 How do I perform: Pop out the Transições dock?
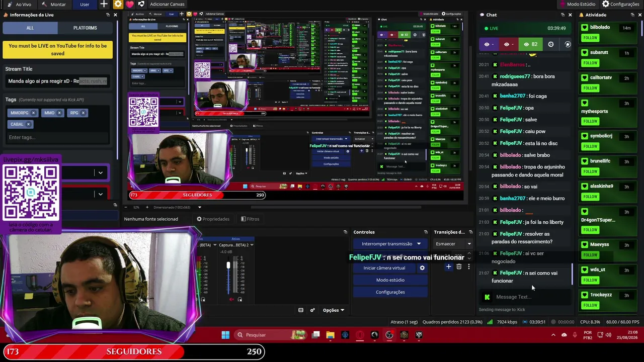point(470,232)
